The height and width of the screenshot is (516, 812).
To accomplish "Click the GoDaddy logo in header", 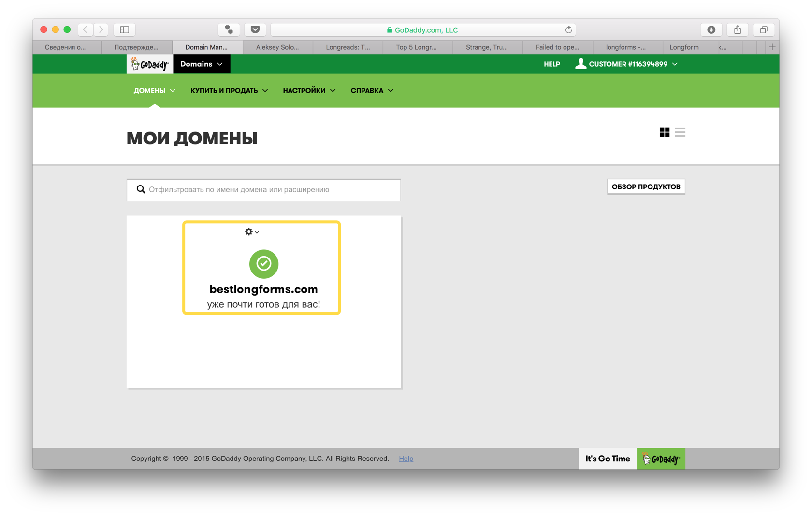I will 150,64.
